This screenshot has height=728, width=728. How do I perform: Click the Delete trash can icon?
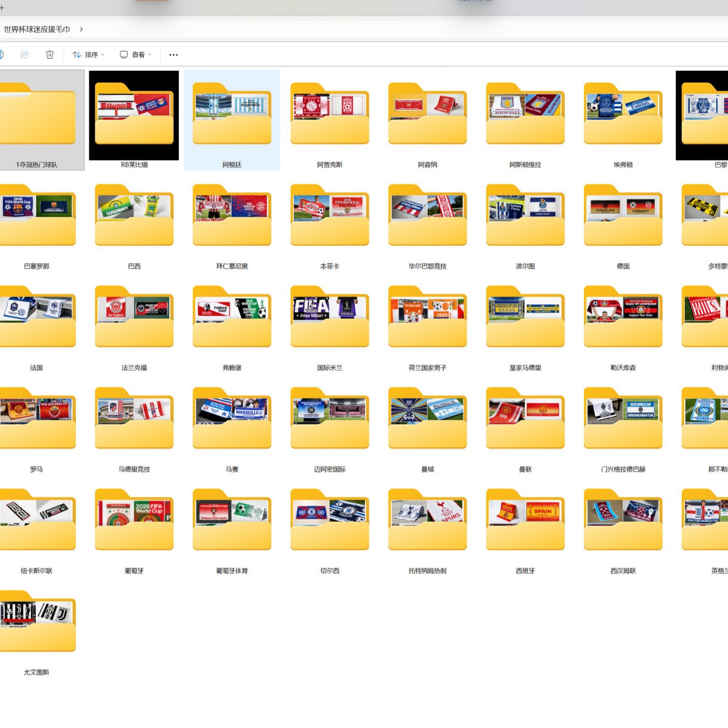click(x=50, y=55)
